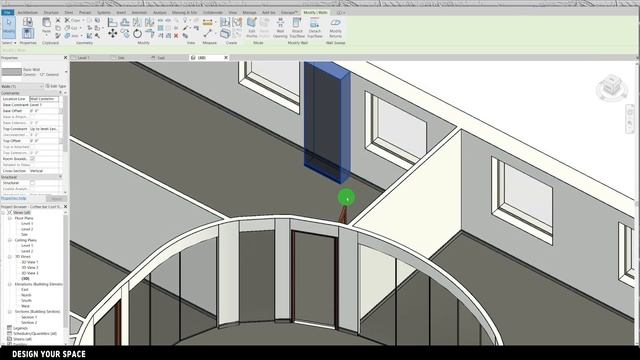
Task: Open 3D View 1 in Project Browser
Action: pos(29,262)
